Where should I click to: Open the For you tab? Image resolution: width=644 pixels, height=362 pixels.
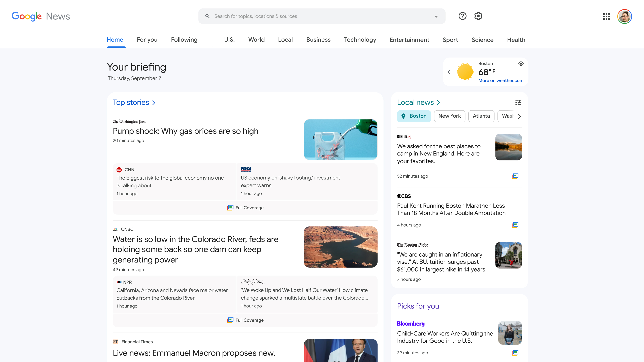147,39
